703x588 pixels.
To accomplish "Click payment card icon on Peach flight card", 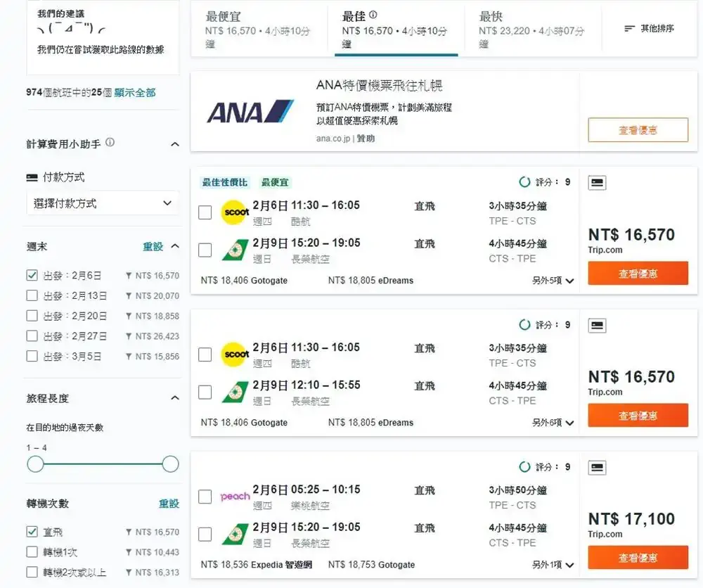I will (x=597, y=467).
